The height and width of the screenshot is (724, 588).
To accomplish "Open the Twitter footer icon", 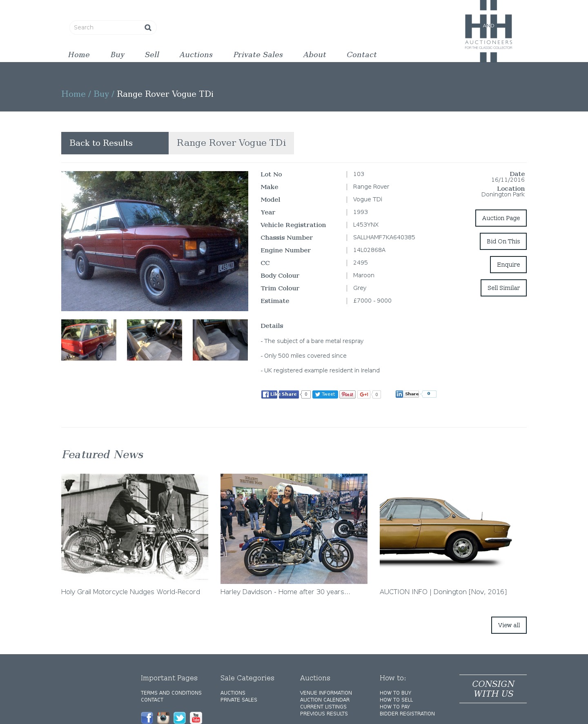I will click(x=180, y=717).
